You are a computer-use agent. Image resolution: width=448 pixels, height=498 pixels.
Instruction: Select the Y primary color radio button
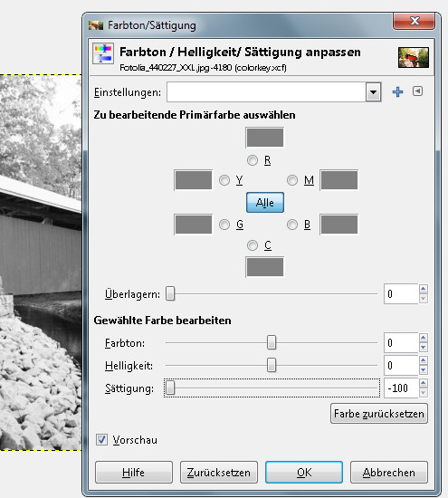(x=224, y=180)
